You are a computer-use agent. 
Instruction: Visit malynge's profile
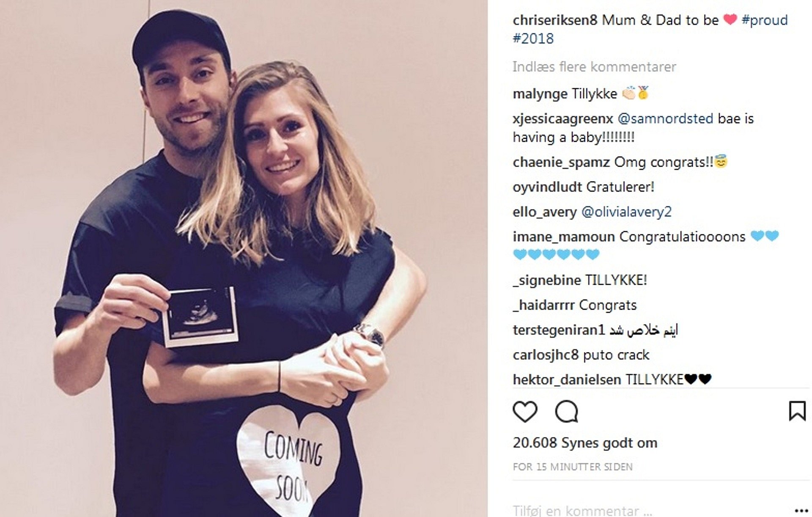[540, 94]
